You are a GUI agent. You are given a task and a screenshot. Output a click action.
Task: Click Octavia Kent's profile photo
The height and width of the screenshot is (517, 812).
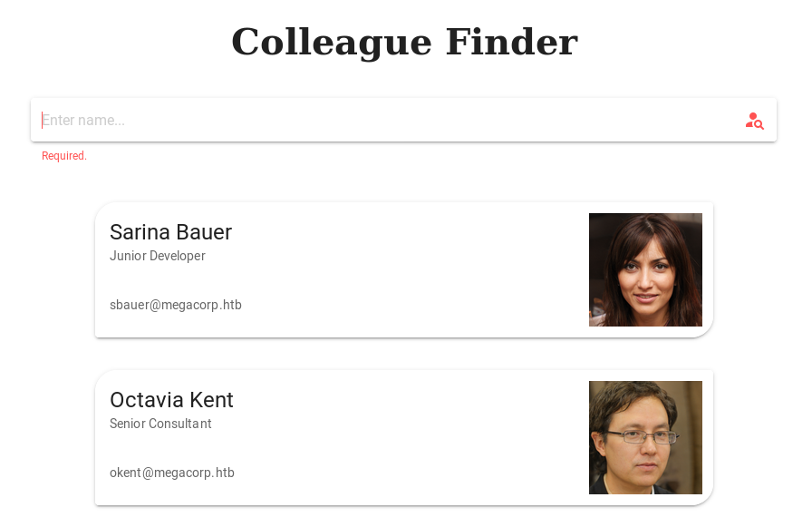coord(645,437)
